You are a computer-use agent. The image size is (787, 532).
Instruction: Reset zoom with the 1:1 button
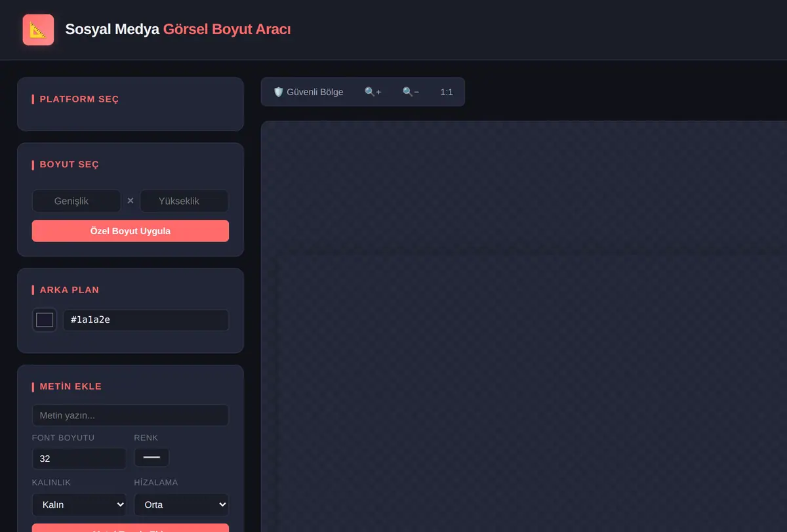tap(447, 92)
